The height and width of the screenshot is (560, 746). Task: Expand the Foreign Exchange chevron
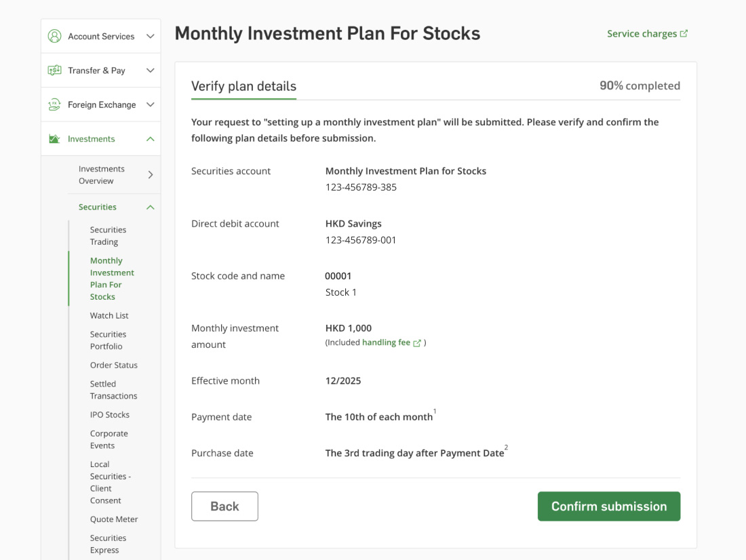(x=151, y=104)
